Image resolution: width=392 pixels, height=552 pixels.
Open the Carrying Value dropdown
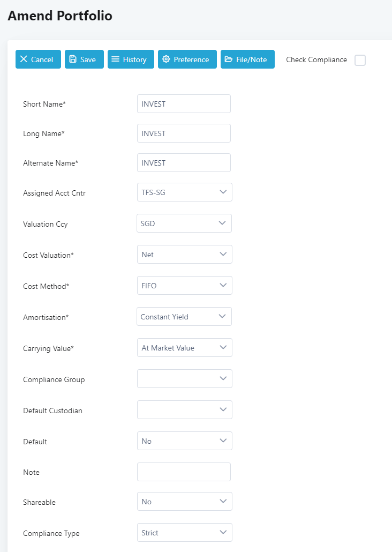184,348
